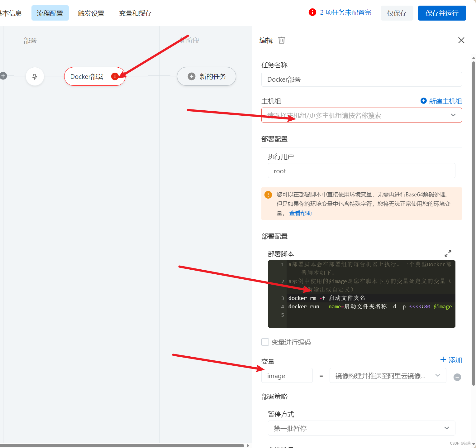Open the 主机组 selection dropdown
Image resolution: width=476 pixels, height=448 pixels.
(361, 115)
